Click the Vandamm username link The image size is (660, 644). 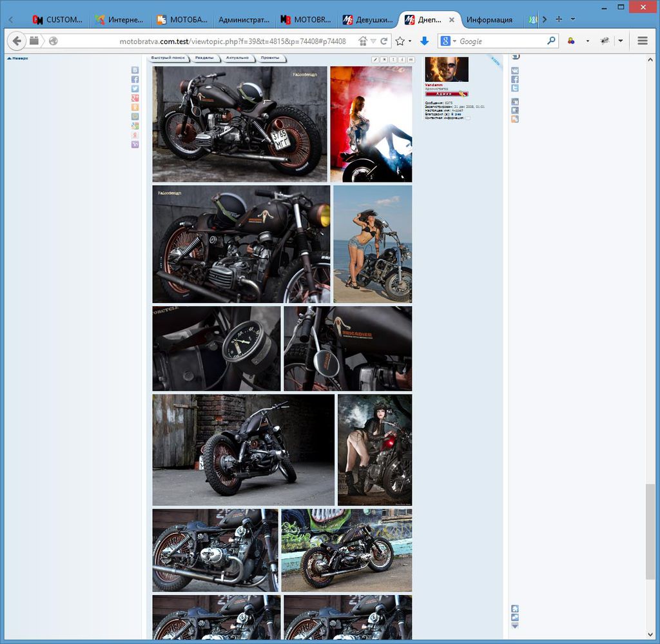coord(434,85)
